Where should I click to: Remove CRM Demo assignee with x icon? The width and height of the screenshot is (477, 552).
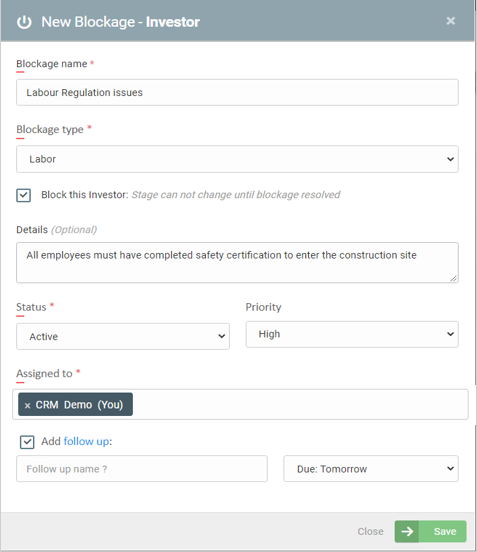(27, 405)
